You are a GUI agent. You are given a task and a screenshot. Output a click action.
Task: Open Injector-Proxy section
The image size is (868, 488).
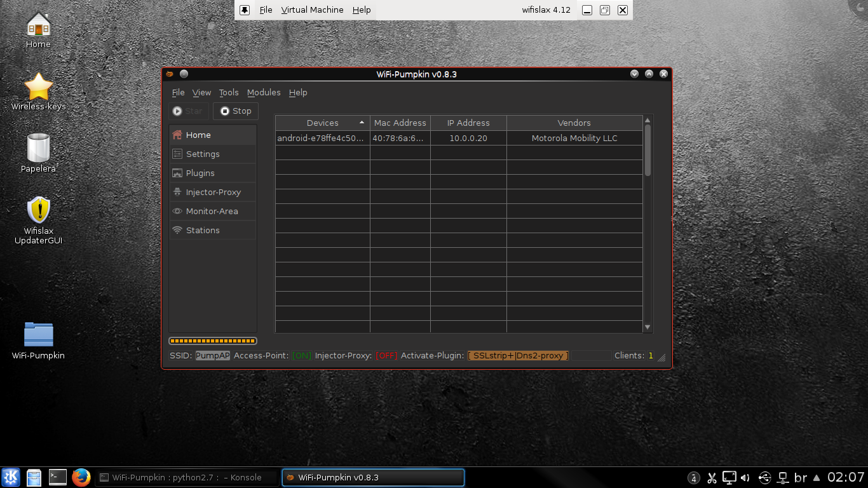(x=213, y=192)
